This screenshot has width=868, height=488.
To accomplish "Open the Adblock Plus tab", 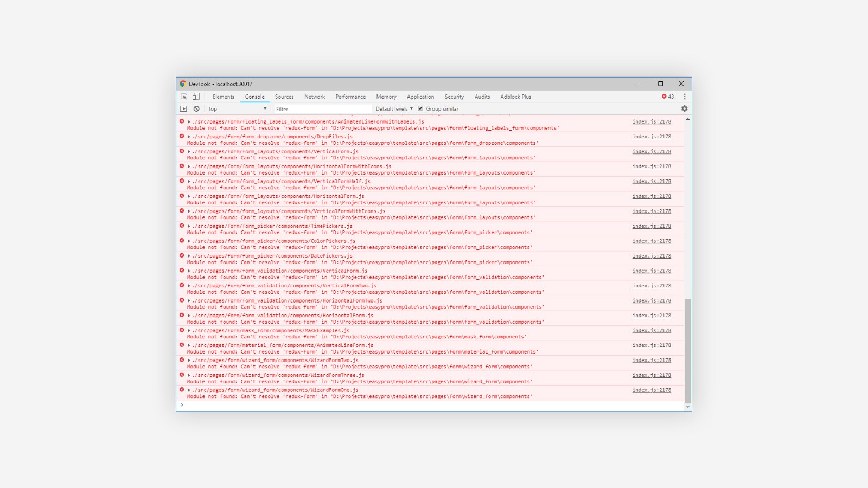I will pyautogui.click(x=516, y=97).
